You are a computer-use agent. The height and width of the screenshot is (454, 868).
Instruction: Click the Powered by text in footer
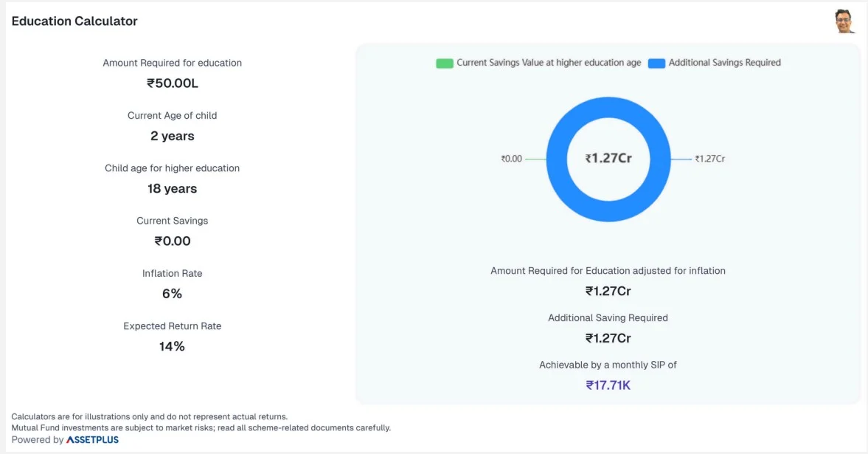[38, 440]
